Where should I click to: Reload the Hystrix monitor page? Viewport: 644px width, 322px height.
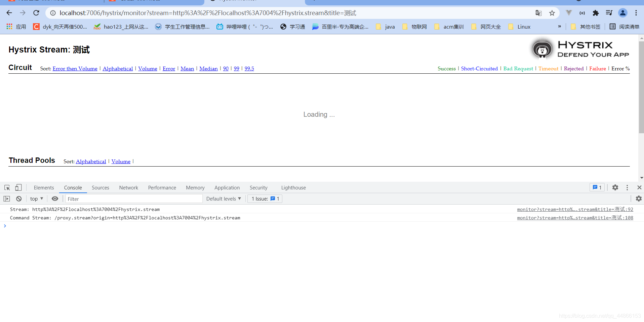click(x=36, y=13)
